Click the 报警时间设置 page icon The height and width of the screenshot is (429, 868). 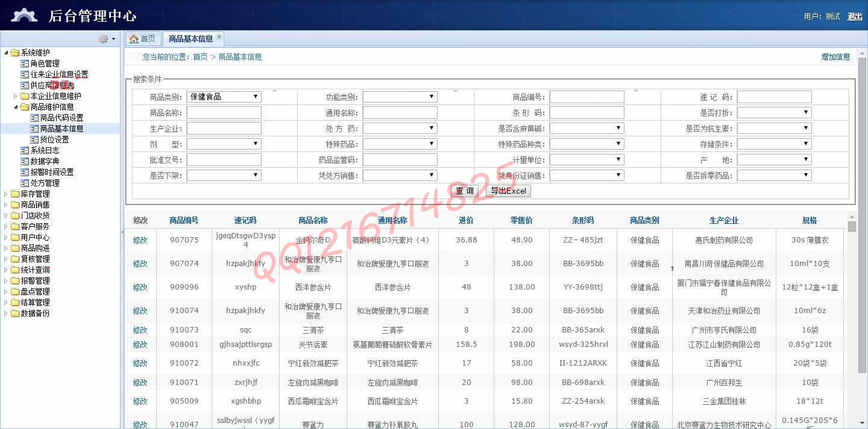point(25,172)
